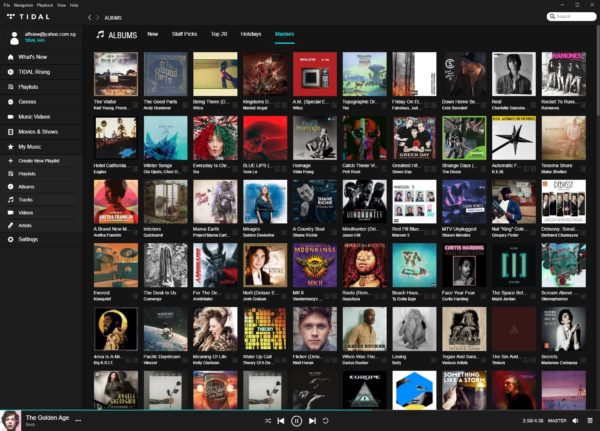Open the Playback menu
The height and width of the screenshot is (431, 600).
point(45,5)
